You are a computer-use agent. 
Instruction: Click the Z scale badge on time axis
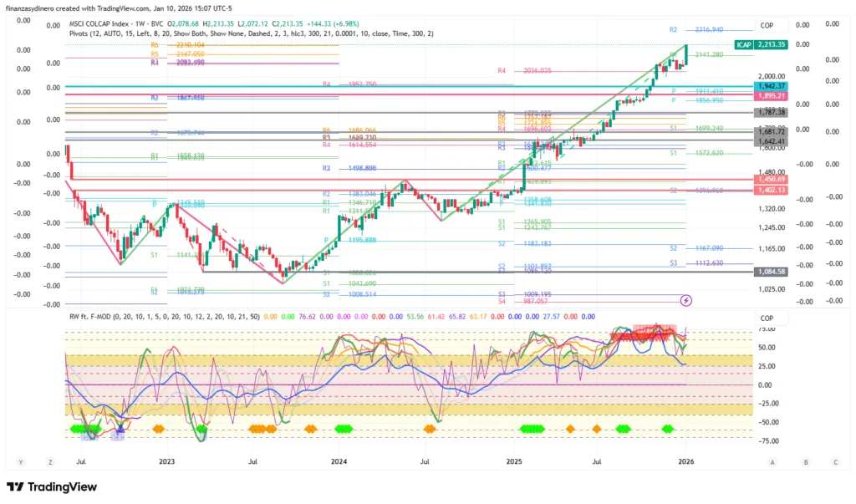tap(51, 461)
